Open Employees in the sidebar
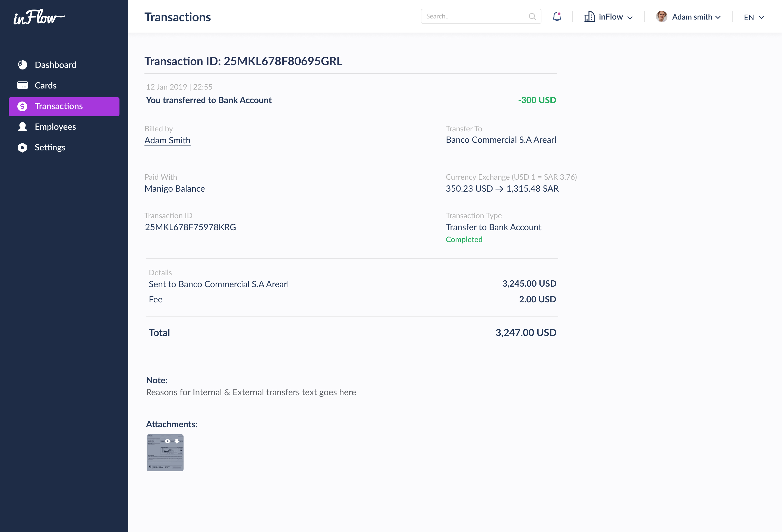The height and width of the screenshot is (532, 782). [55, 127]
